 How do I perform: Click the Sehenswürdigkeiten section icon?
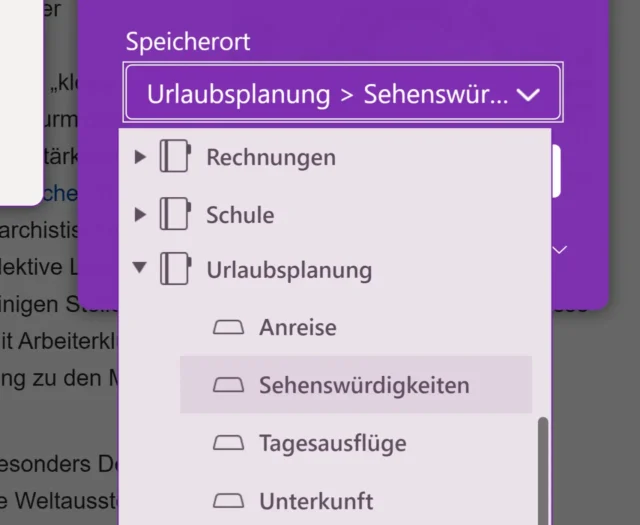[x=229, y=385]
